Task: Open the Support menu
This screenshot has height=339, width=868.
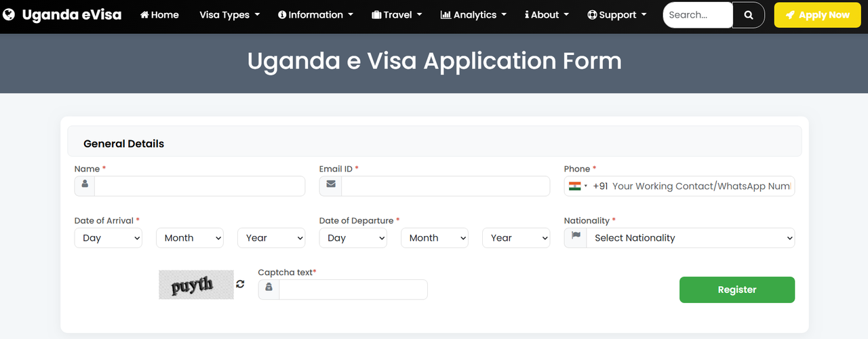Action: (x=617, y=15)
